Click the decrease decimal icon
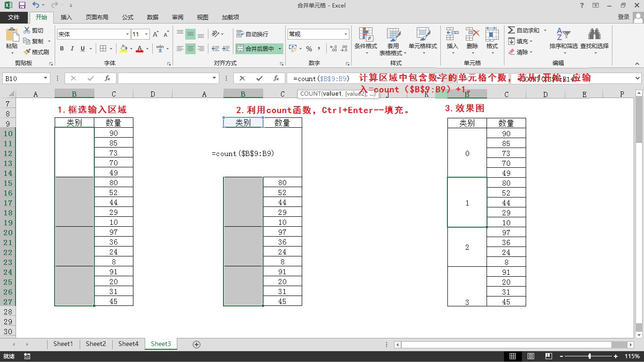The height and width of the screenshot is (362, 644). click(x=344, y=49)
